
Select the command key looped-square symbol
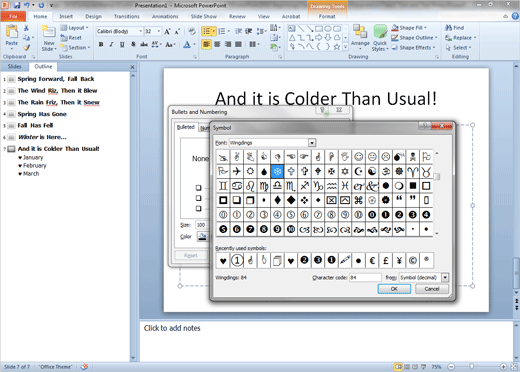(359, 200)
